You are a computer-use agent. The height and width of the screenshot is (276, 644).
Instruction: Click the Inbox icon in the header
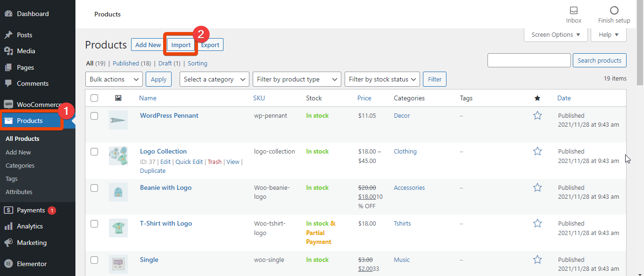point(574,10)
